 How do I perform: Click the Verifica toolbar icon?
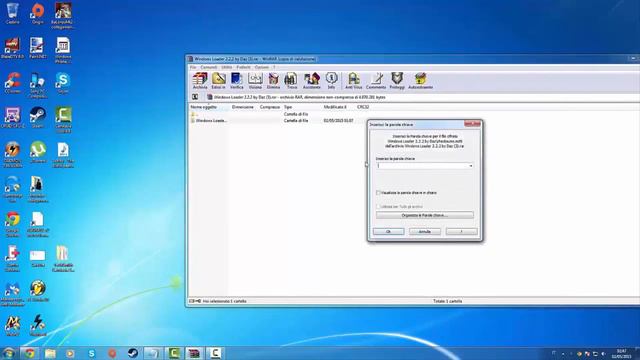pos(237,81)
